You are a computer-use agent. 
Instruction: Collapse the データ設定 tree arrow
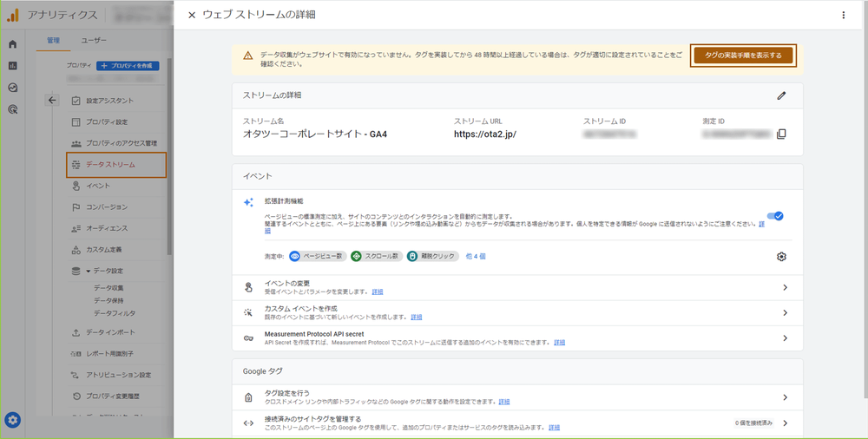(x=88, y=272)
